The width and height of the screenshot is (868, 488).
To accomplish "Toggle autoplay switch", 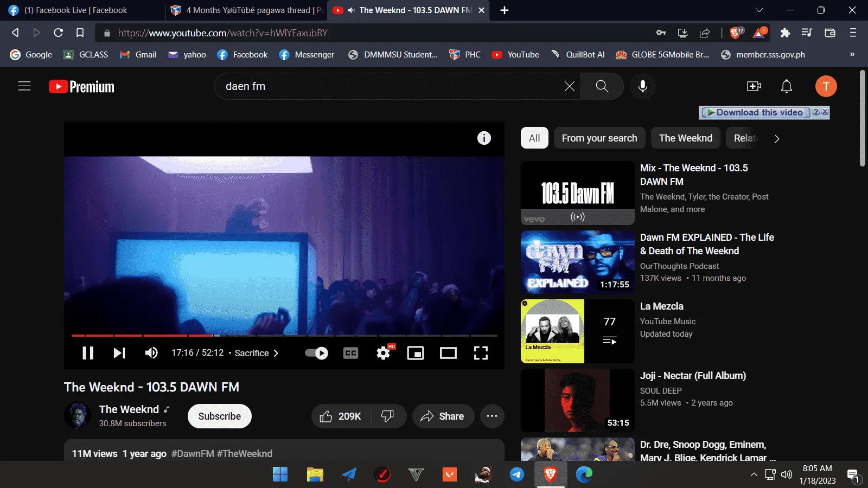I will tap(316, 353).
